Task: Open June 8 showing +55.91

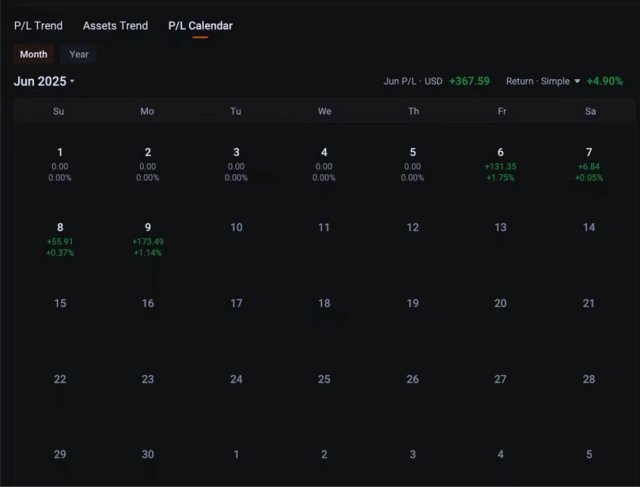Action: [60, 240]
